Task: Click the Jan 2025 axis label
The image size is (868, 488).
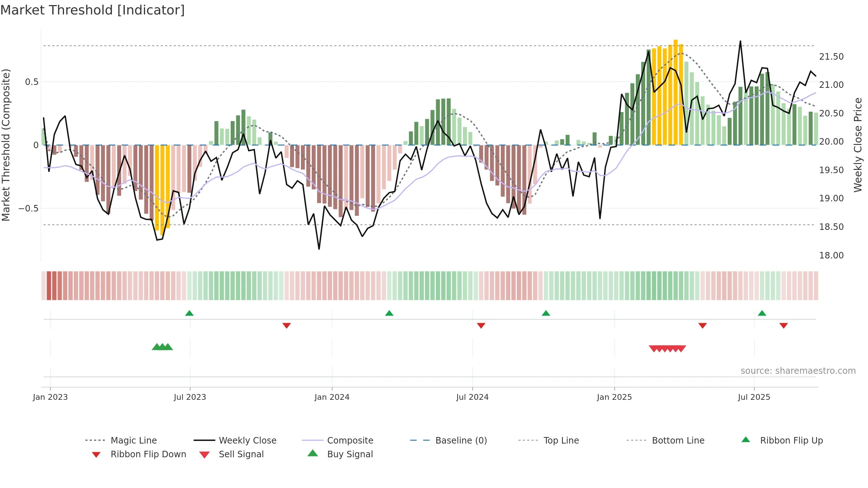Action: [614, 397]
